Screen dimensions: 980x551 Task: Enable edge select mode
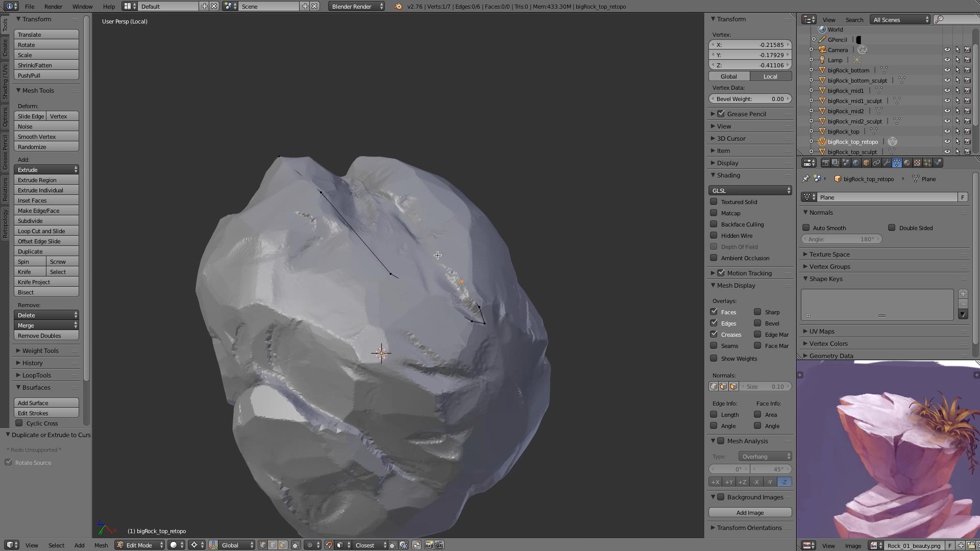(273, 545)
